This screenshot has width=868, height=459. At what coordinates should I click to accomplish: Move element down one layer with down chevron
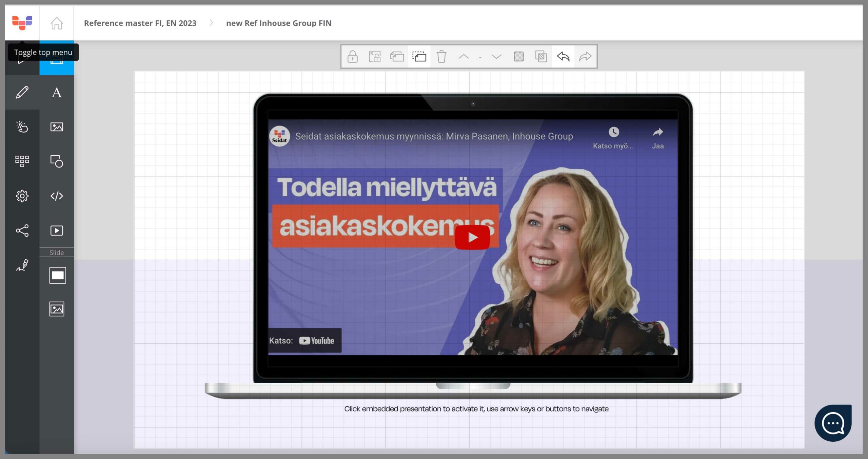(496, 56)
